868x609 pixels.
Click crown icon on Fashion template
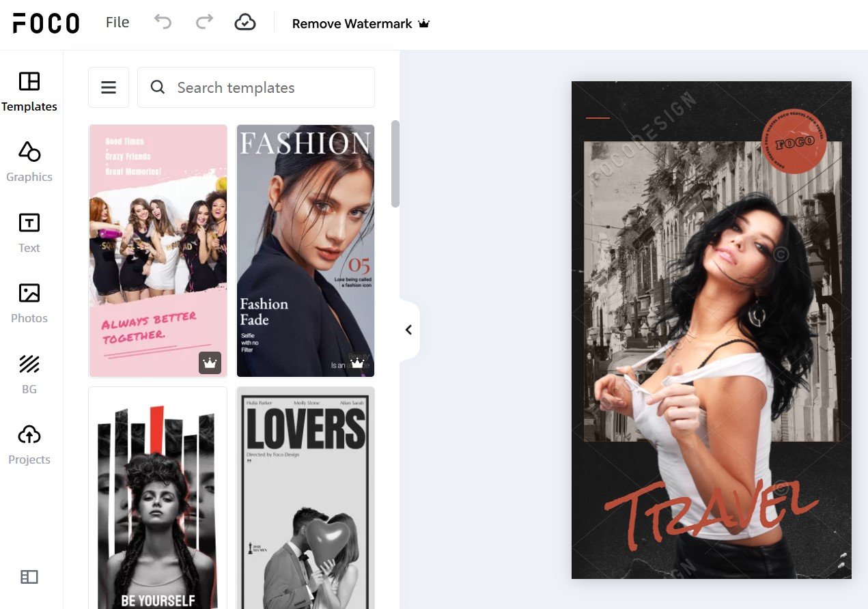(x=357, y=363)
